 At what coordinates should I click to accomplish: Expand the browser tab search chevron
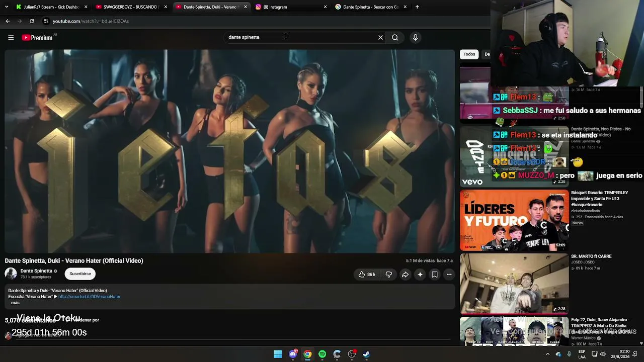click(x=7, y=7)
